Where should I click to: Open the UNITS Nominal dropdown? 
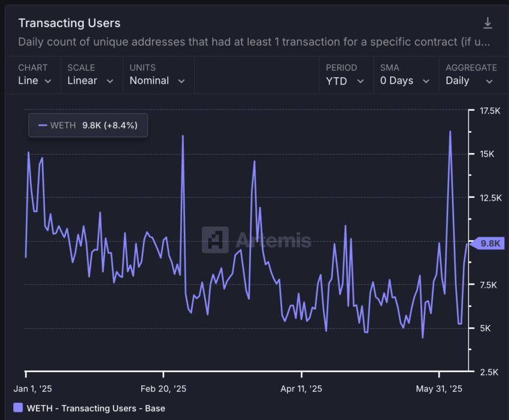[157, 80]
